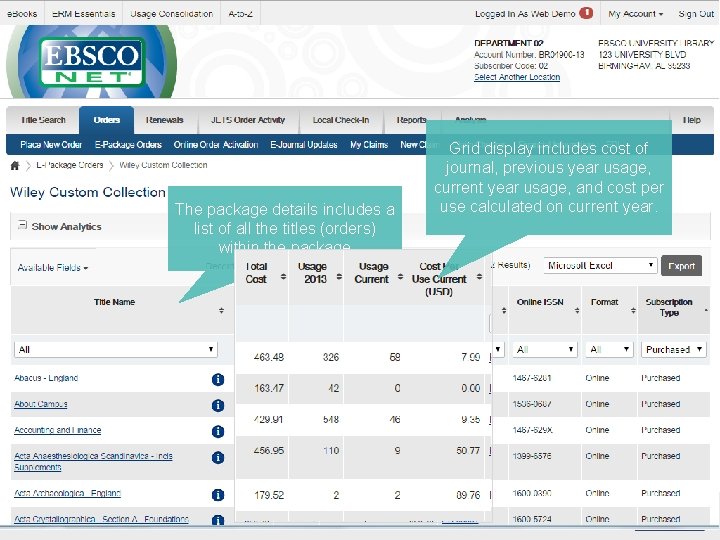Open the Accounting and Finance title link
The width and height of the screenshot is (720, 540).
click(x=58, y=430)
